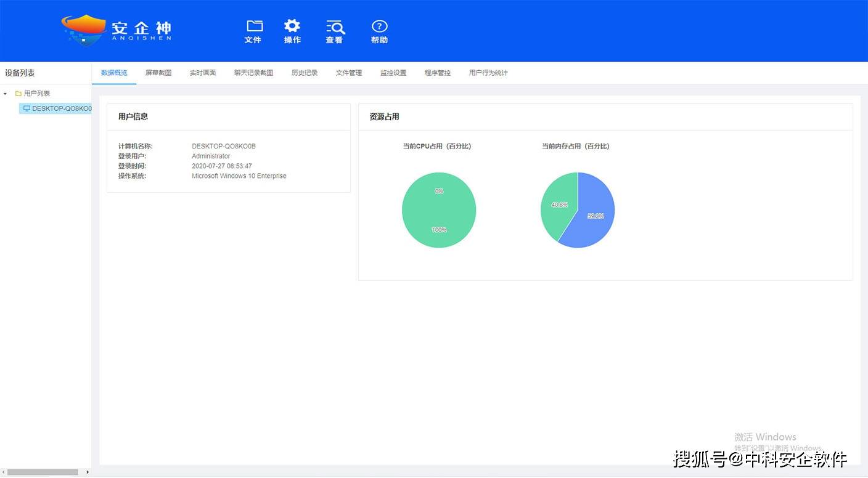Collapse the 用户列表 tree arrow

click(x=6, y=94)
